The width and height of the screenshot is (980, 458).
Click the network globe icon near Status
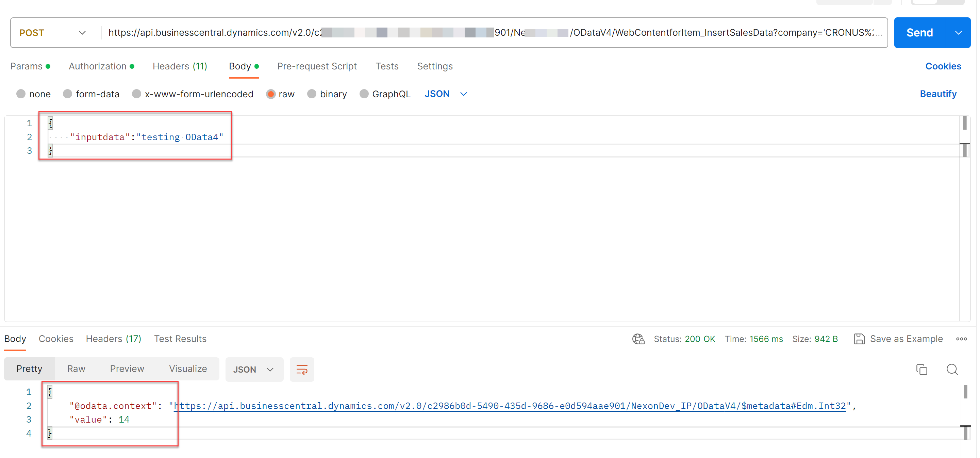pyautogui.click(x=638, y=339)
